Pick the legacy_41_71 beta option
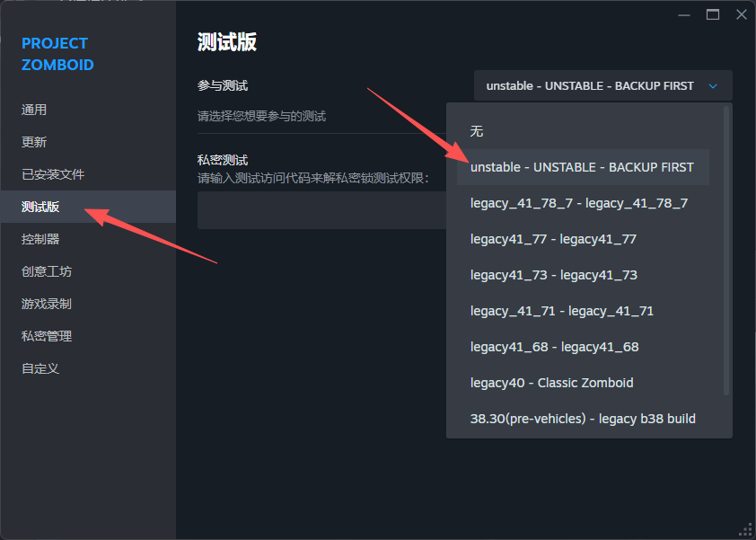The image size is (756, 540). coord(561,311)
